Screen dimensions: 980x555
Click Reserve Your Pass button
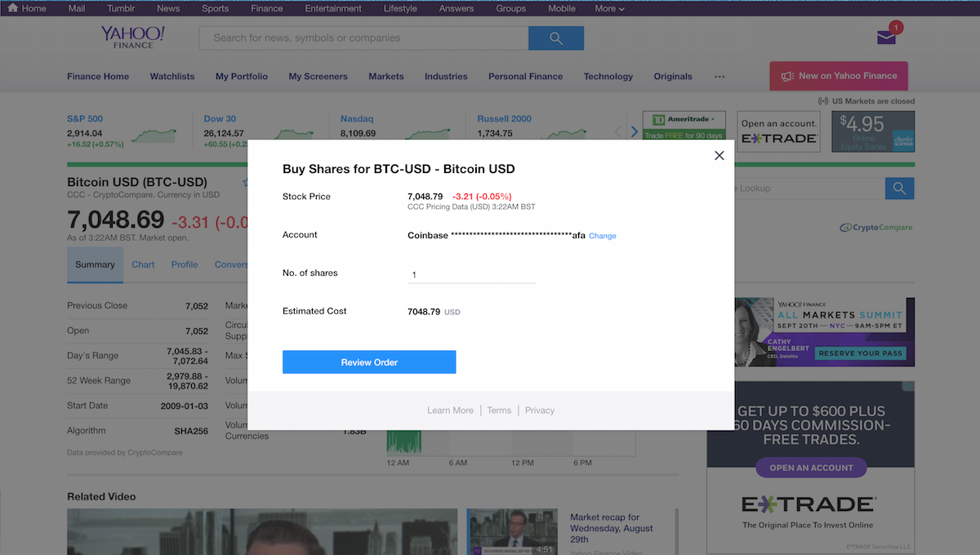[x=861, y=353]
